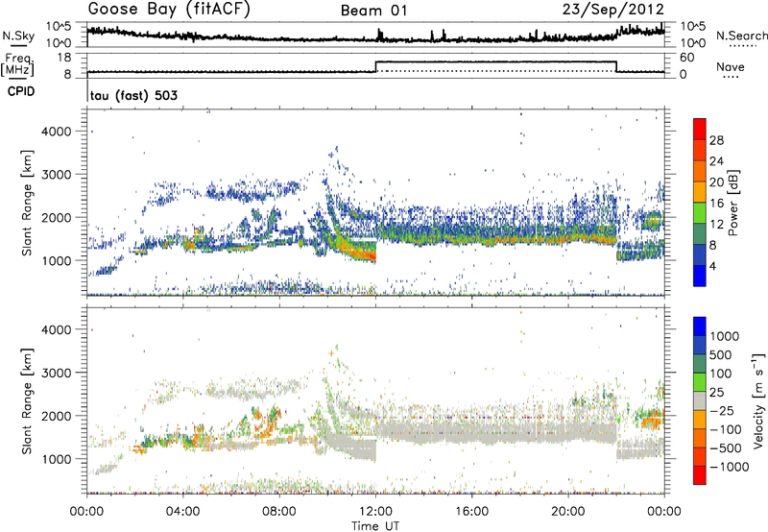Click the frequency step-up line at 12:00

375,66
